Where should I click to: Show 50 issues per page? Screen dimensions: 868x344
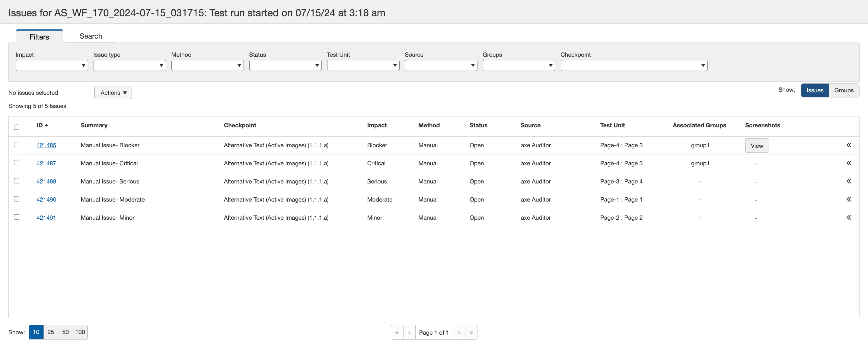pyautogui.click(x=65, y=332)
